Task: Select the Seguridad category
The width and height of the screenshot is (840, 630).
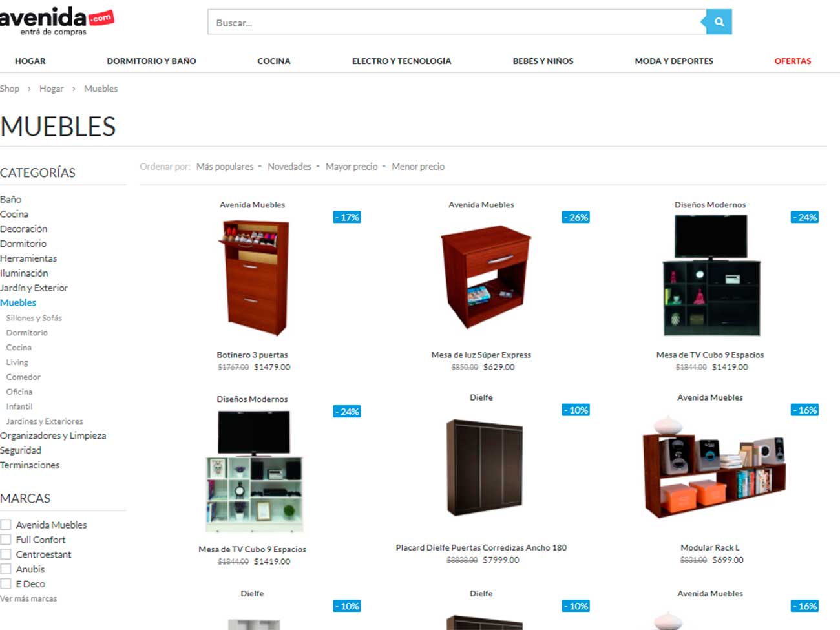Action: pyautogui.click(x=21, y=450)
